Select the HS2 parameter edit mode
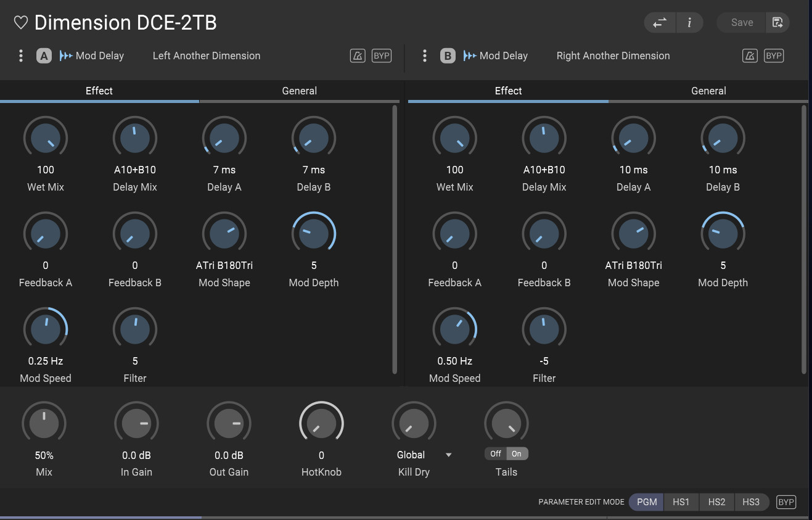Viewport: 812px width, 520px height. click(716, 502)
